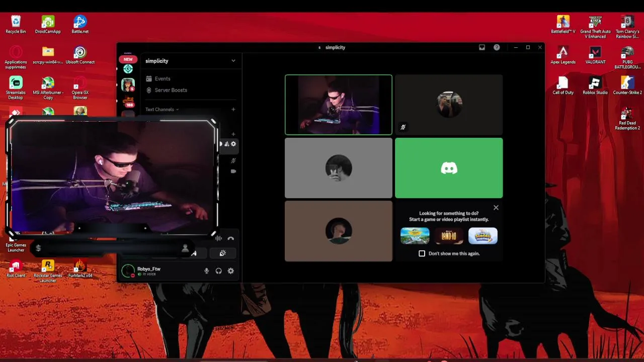
Task: Select the green circular server icon
Action: (128, 69)
